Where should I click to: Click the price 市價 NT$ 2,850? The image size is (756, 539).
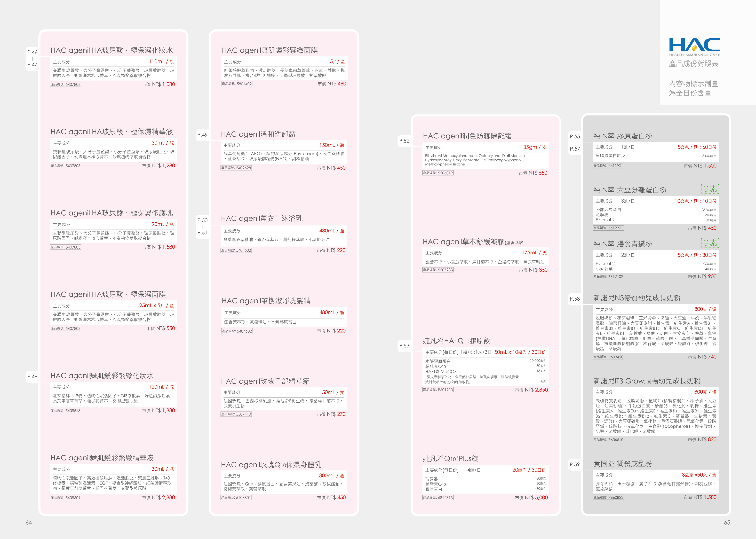click(531, 390)
